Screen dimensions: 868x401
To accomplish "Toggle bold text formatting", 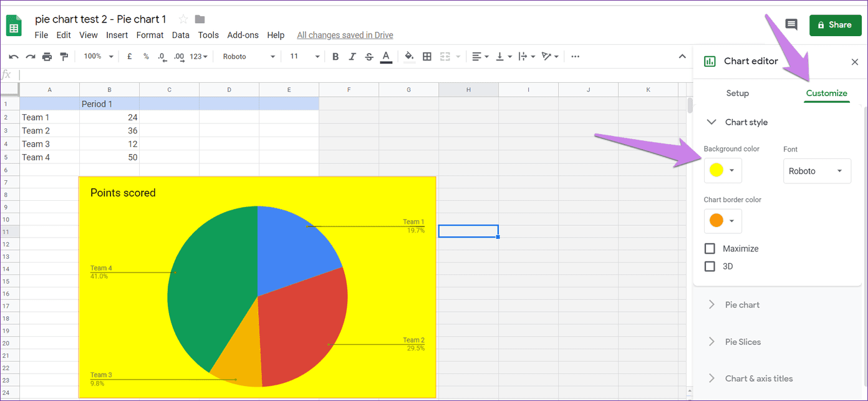I will coord(335,57).
